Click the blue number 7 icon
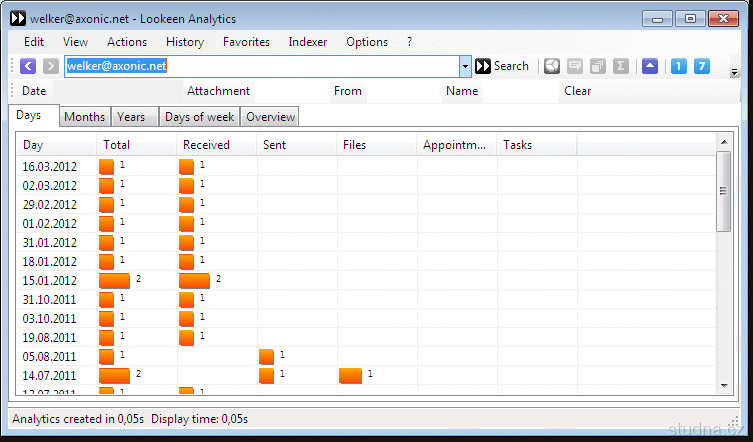 coord(702,66)
